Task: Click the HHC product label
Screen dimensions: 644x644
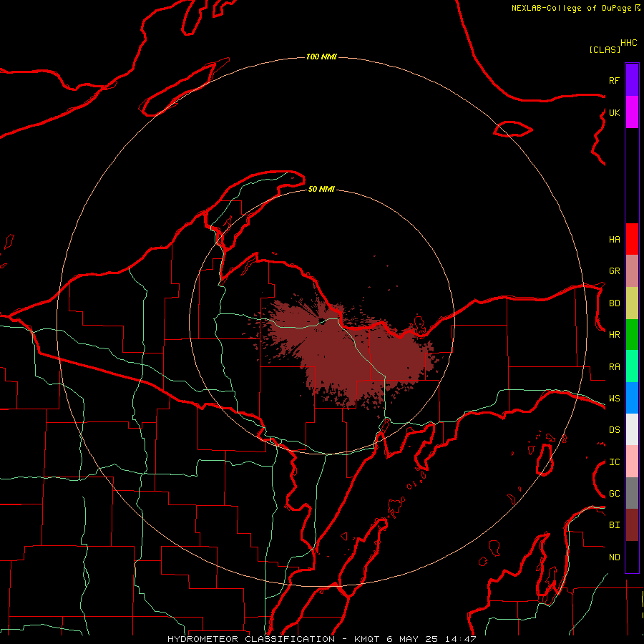Action: tap(629, 43)
